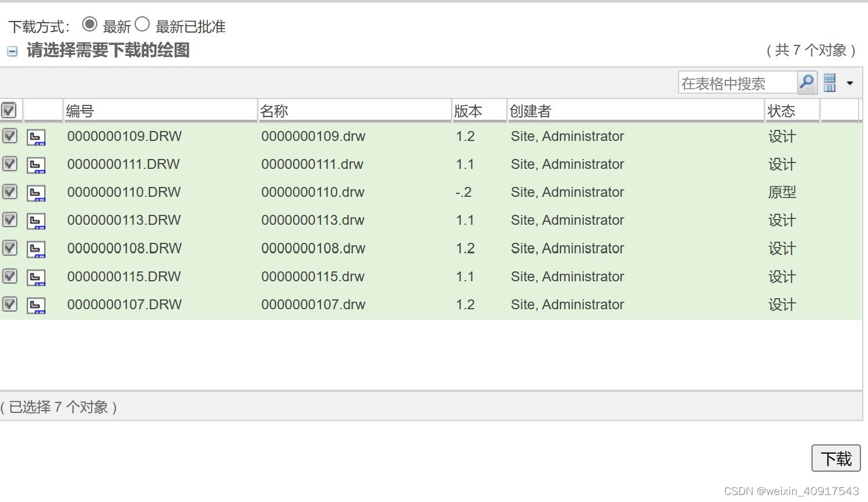
Task: Click the 下载 button
Action: [x=836, y=458]
